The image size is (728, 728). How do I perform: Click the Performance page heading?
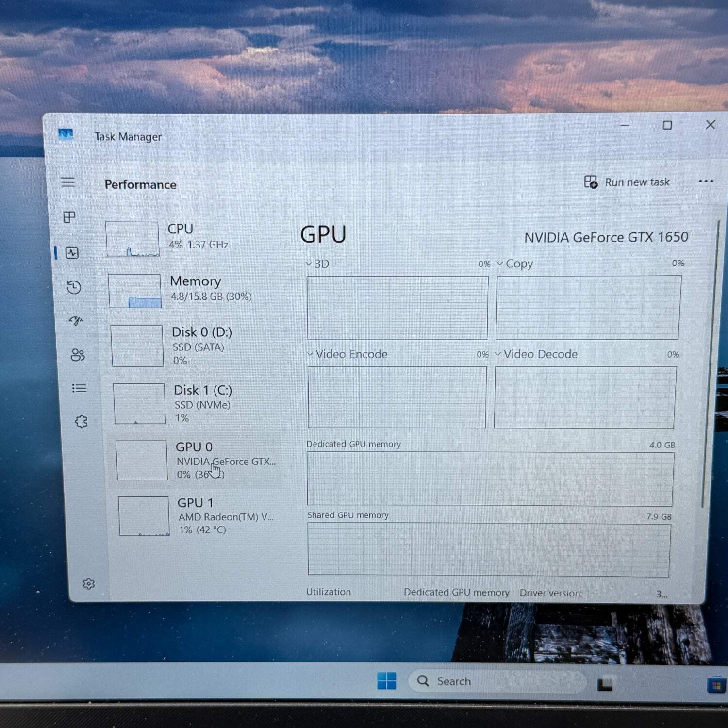click(x=140, y=184)
